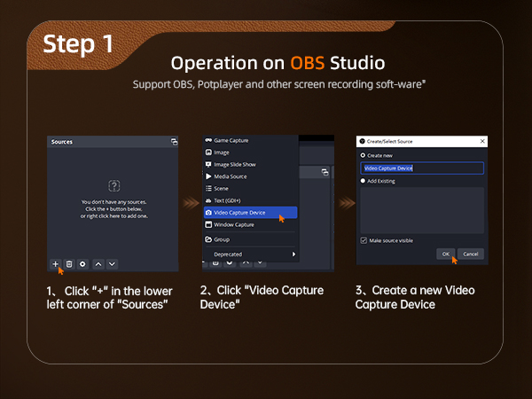Move source down arrow button

click(112, 264)
